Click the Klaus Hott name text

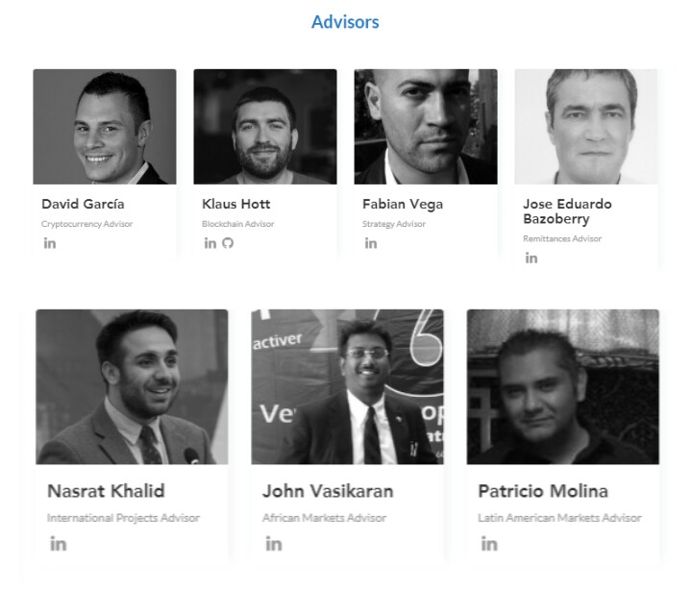point(236,204)
